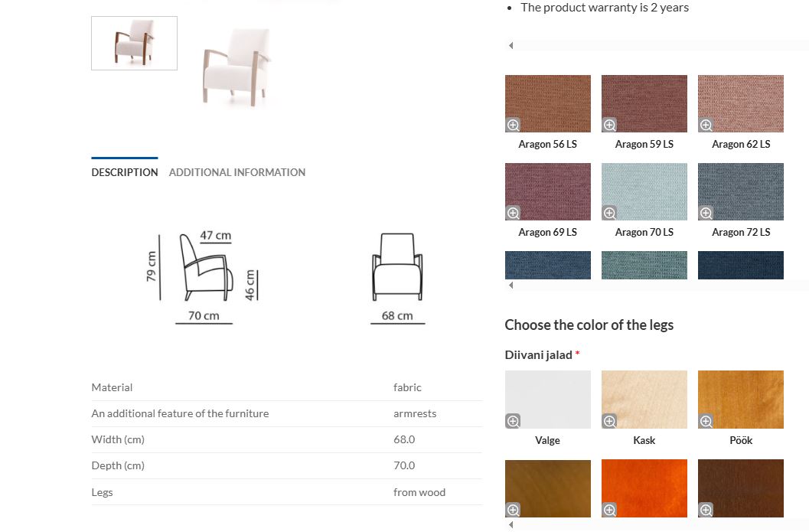Screen dimensions: 809x532
Task: Zoom into Aragon 72 LS swatch
Action: (706, 213)
